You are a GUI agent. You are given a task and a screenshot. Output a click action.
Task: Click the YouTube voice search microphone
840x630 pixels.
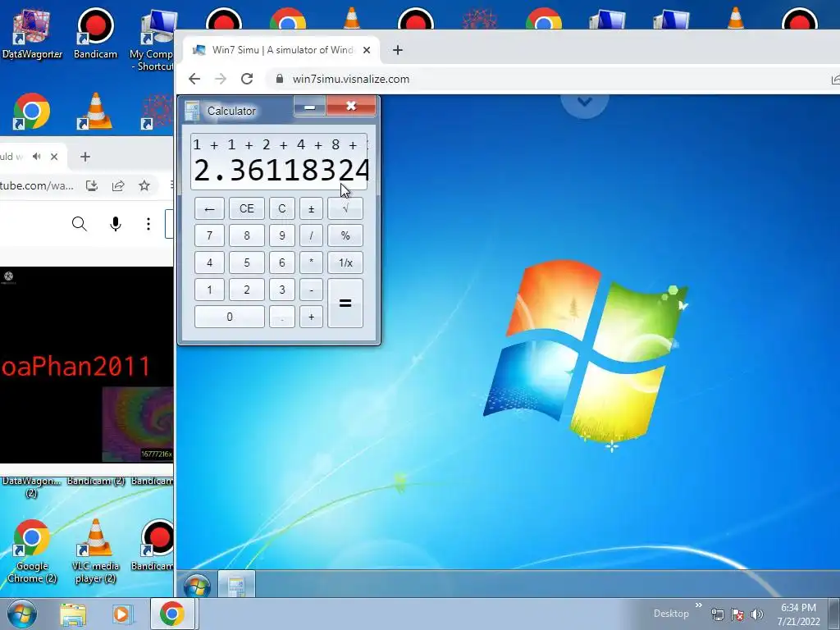(x=115, y=223)
